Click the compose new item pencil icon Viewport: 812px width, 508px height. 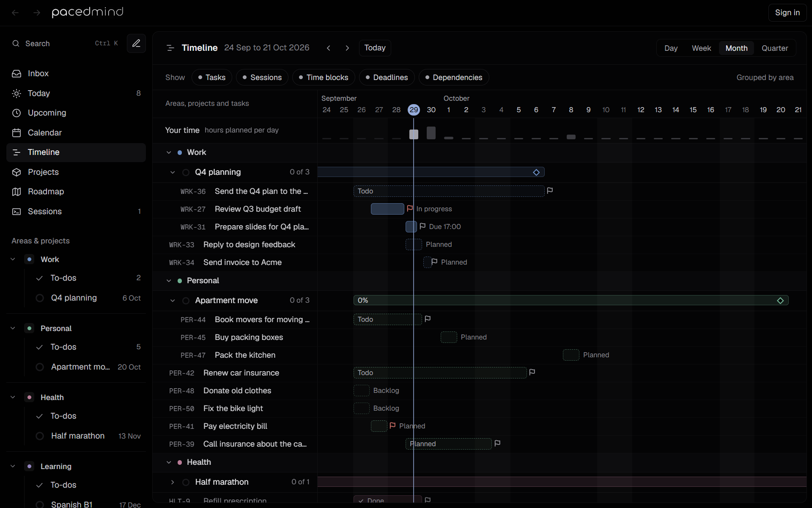[x=136, y=43]
